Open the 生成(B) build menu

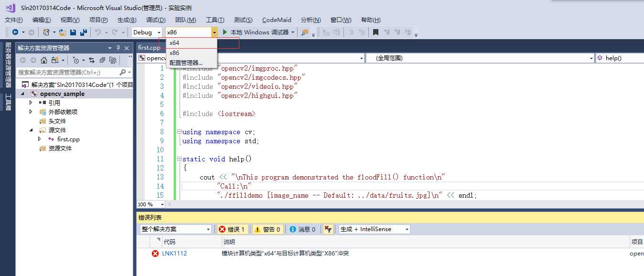127,20
